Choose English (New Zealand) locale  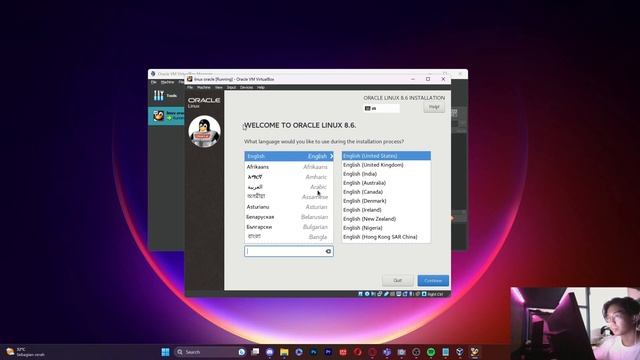pos(386,219)
